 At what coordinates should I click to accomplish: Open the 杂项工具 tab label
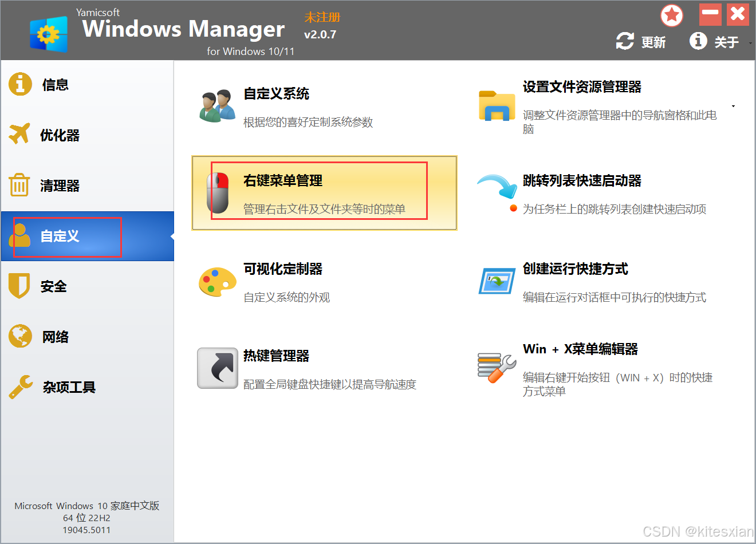tap(69, 387)
